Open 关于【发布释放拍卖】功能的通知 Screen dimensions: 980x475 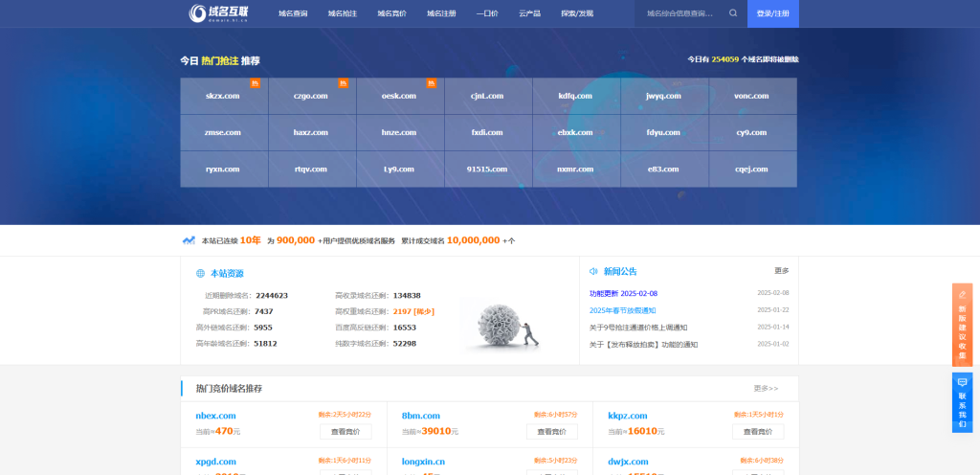(644, 345)
